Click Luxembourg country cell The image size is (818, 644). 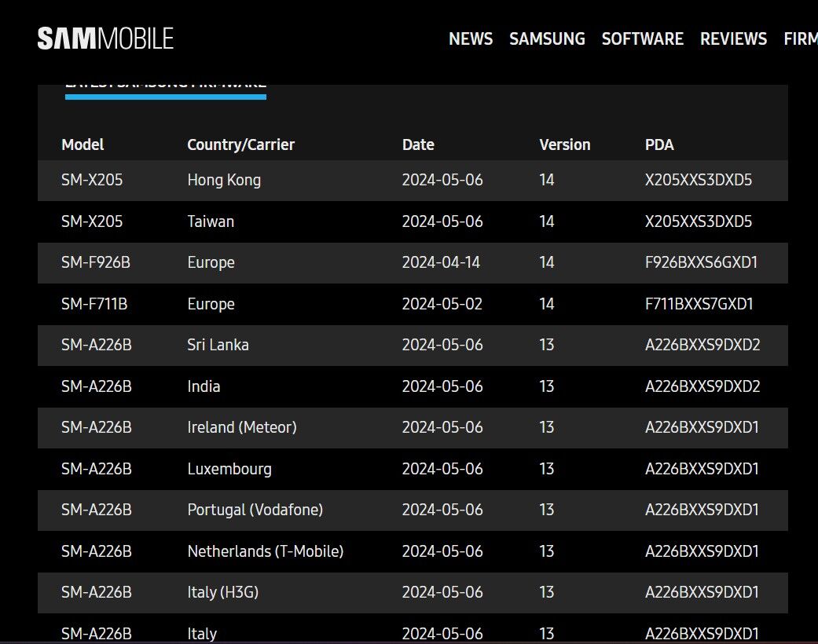(x=229, y=470)
